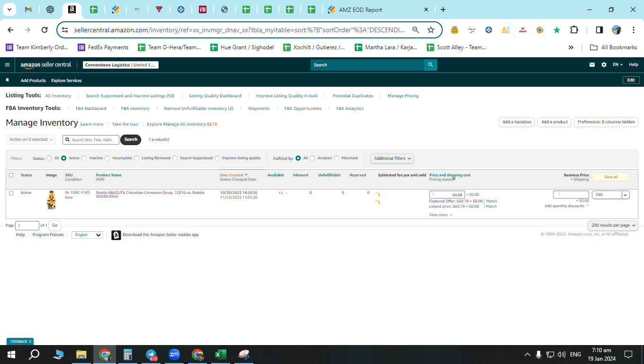Open the Chrome tab search dropdown
This screenshot has height=364, width=644.
[9, 9]
